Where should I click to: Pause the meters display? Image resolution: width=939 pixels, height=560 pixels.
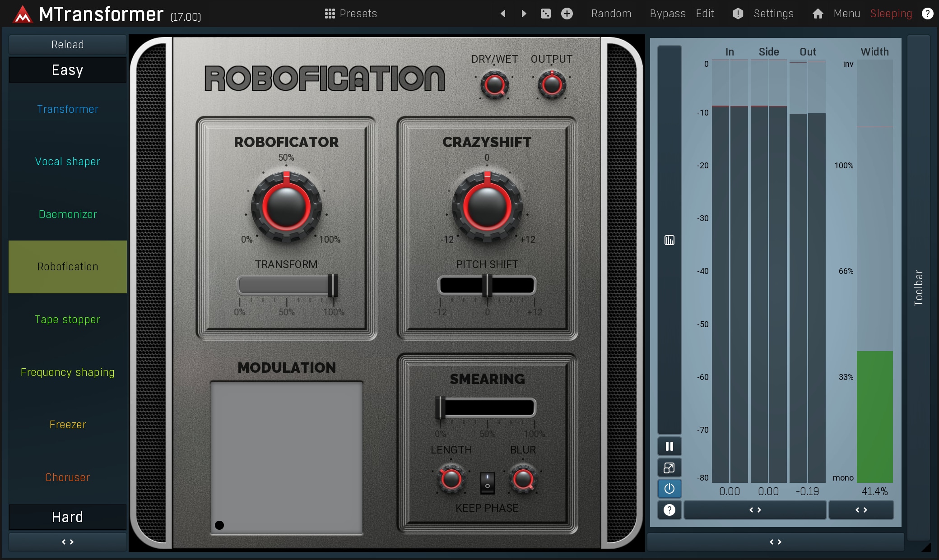(669, 446)
